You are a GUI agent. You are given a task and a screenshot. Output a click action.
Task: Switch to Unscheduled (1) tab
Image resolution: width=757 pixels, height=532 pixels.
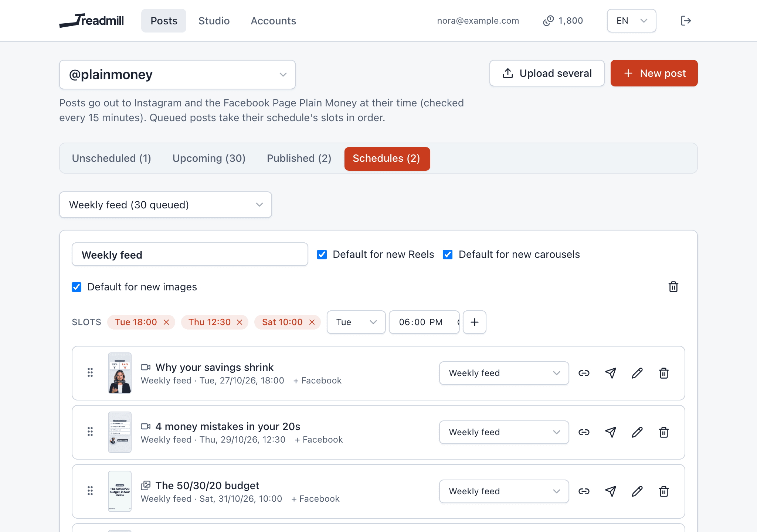point(112,158)
